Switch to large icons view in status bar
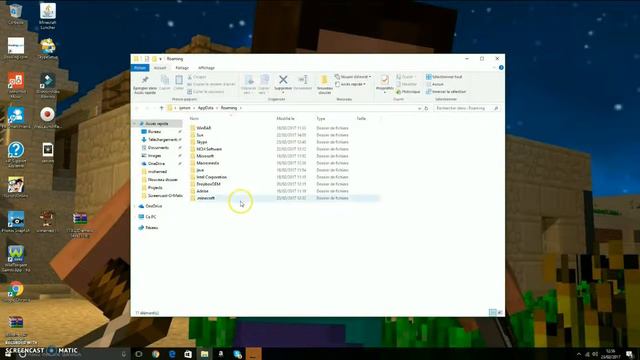This screenshot has height=360, width=640. (500, 313)
